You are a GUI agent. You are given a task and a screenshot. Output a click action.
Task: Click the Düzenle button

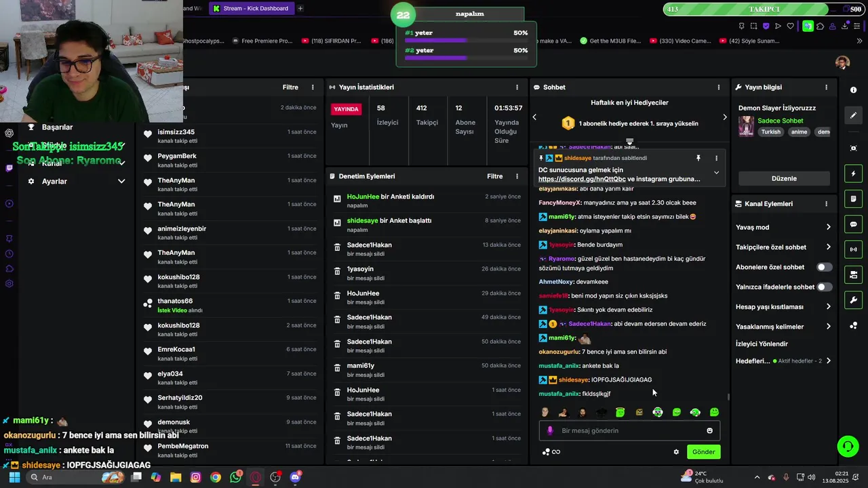pos(784,178)
